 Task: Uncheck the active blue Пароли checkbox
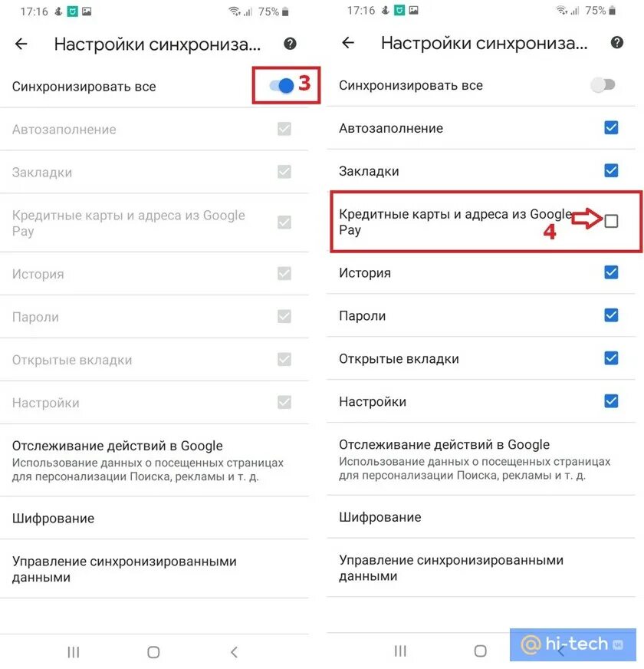pos(611,315)
